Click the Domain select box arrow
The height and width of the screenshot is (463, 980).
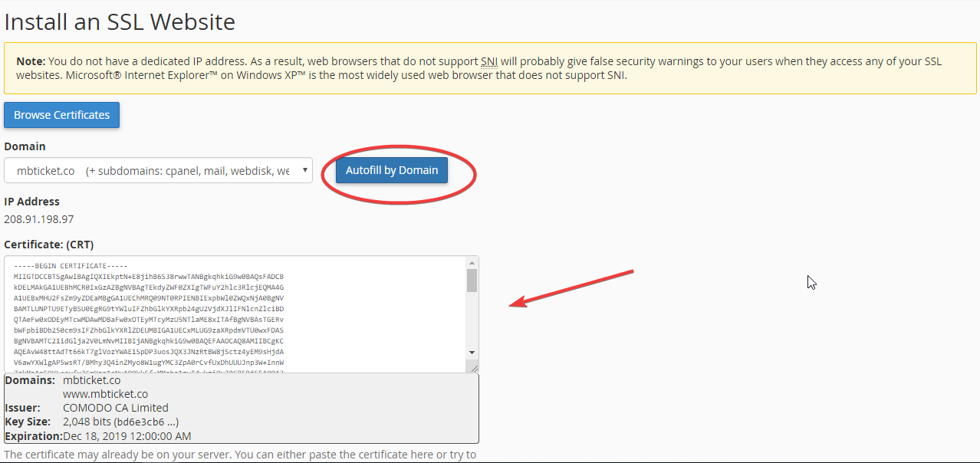[305, 171]
